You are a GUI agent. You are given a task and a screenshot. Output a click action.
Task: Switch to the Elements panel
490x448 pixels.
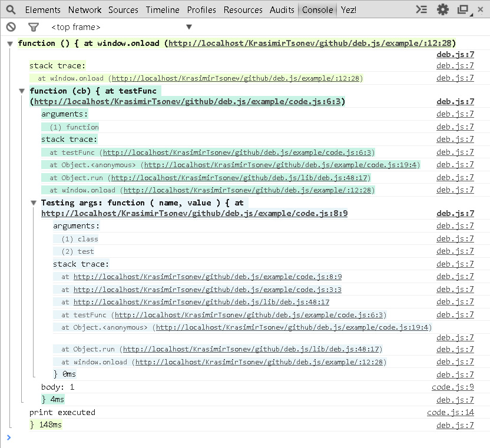pyautogui.click(x=43, y=9)
